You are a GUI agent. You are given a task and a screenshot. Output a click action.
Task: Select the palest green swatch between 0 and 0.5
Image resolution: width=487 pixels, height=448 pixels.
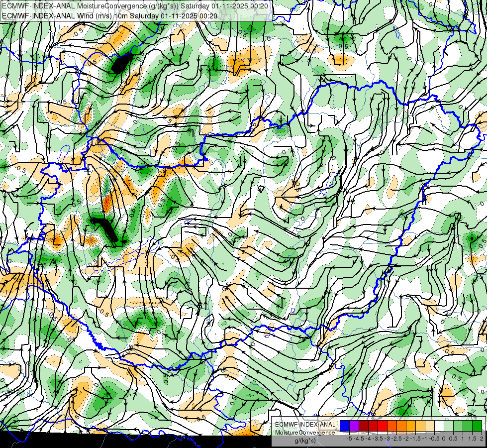click(x=449, y=426)
